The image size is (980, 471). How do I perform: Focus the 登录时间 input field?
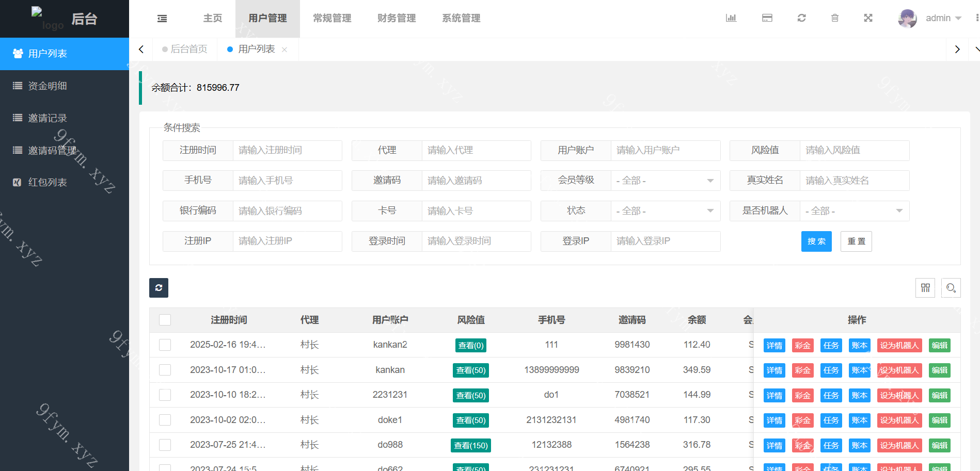click(477, 241)
